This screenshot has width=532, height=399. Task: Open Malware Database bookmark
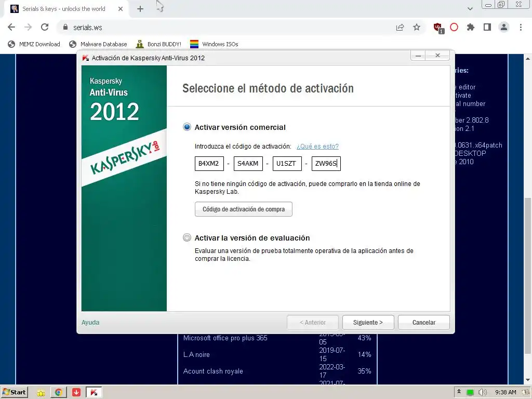[98, 44]
